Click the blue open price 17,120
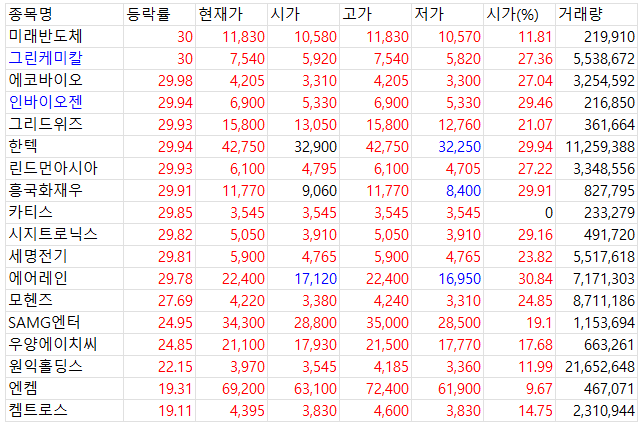This screenshot has width=642, height=428. (315, 279)
